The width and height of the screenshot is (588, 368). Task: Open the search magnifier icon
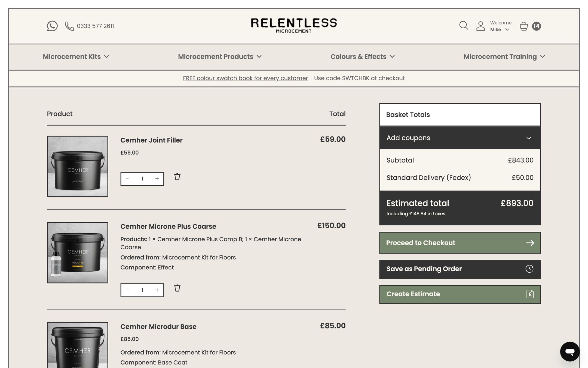tap(464, 26)
